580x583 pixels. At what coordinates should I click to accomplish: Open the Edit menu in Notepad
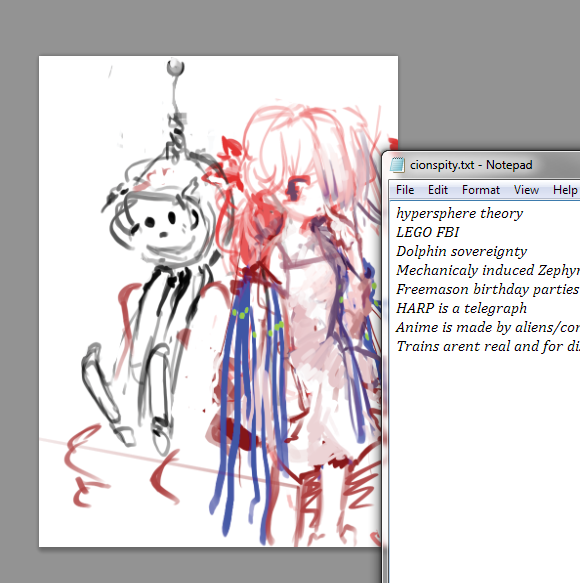pyautogui.click(x=438, y=190)
